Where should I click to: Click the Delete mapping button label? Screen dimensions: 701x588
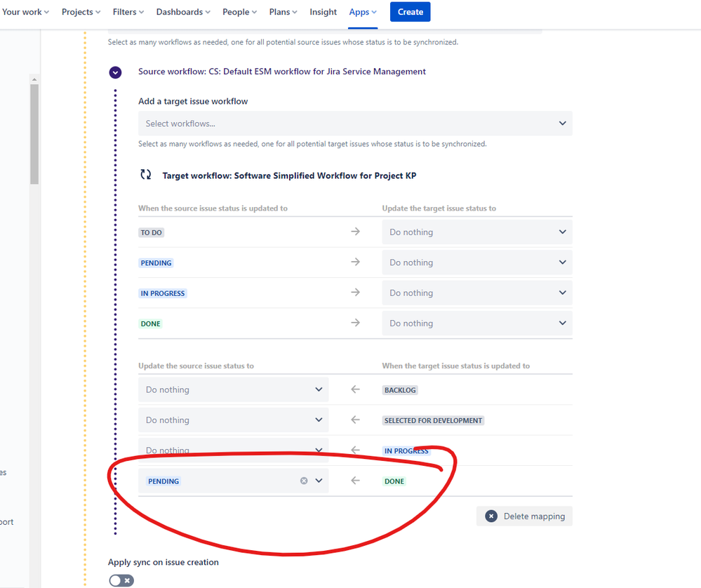point(534,516)
